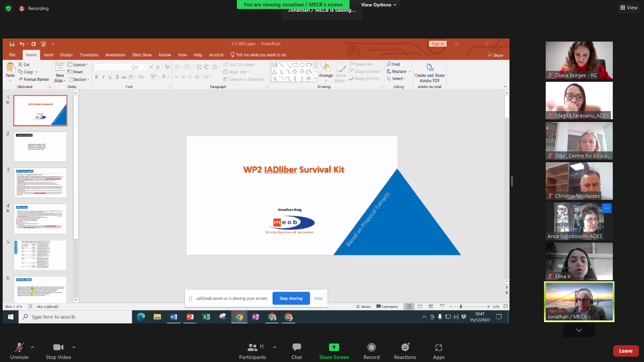Open the Participants list

(x=252, y=351)
